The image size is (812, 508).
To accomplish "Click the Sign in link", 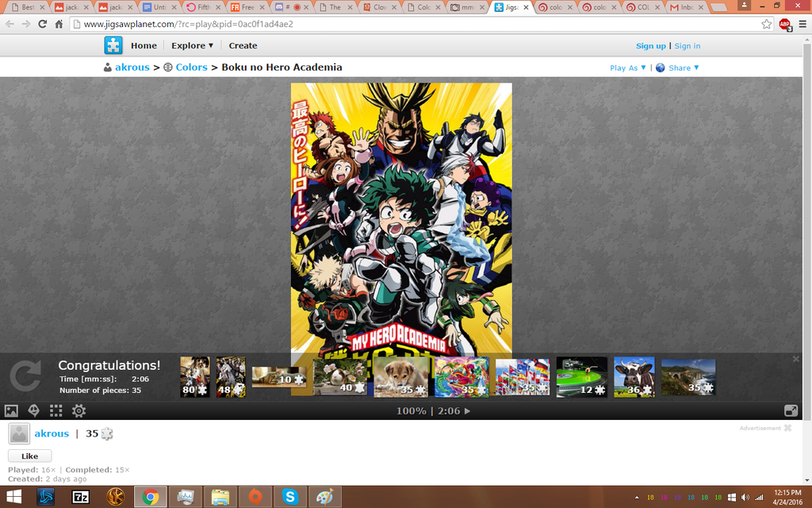I will (688, 46).
